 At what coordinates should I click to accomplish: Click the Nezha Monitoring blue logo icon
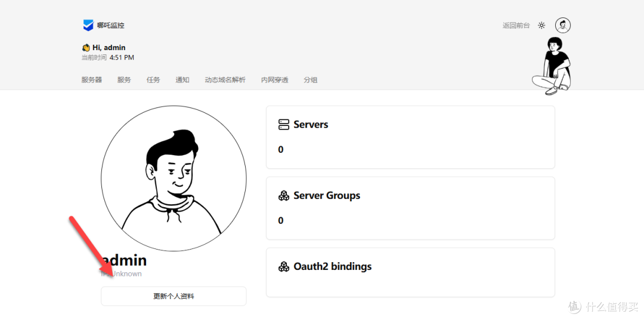[88, 25]
